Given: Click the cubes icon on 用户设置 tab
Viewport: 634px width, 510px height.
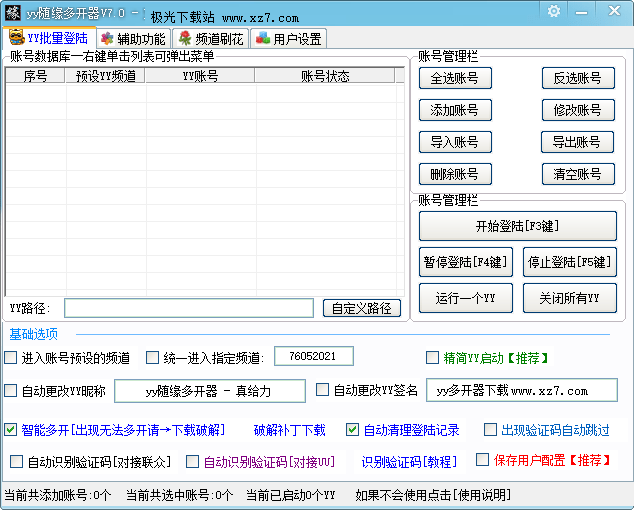Looking at the screenshot, I should click(x=263, y=38).
